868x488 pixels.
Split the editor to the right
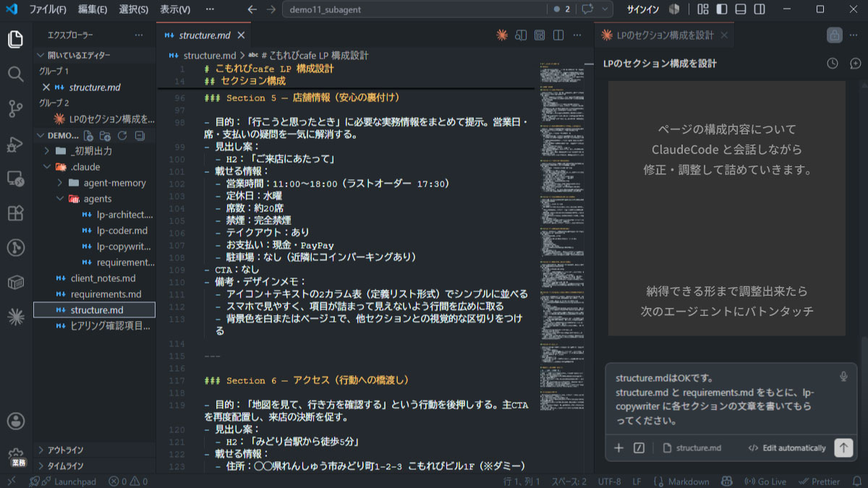[558, 35]
